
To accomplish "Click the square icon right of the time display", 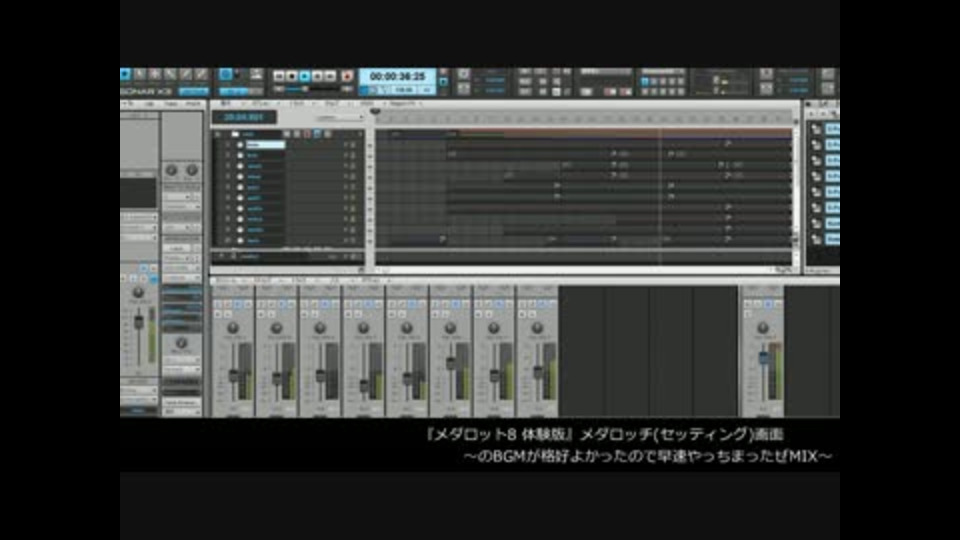I will 443,80.
